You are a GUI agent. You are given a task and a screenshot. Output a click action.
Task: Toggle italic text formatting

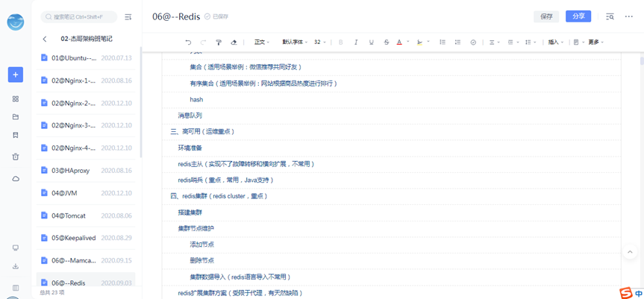pos(356,43)
